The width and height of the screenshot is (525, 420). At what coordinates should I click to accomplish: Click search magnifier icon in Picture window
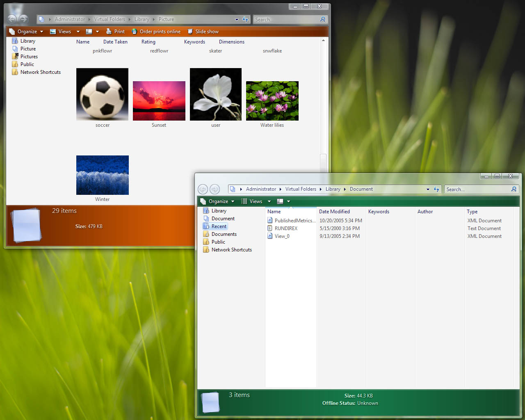[323, 19]
